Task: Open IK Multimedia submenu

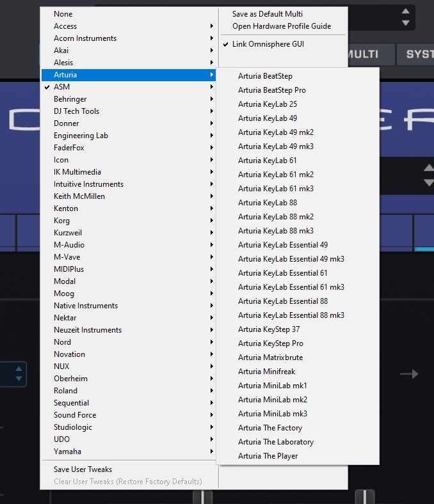Action: tap(129, 172)
